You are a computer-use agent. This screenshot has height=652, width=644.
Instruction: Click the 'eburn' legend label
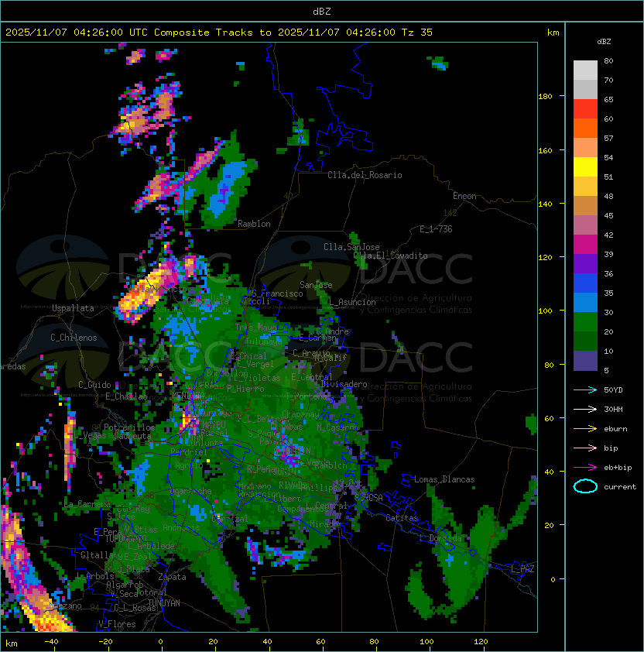pos(615,429)
